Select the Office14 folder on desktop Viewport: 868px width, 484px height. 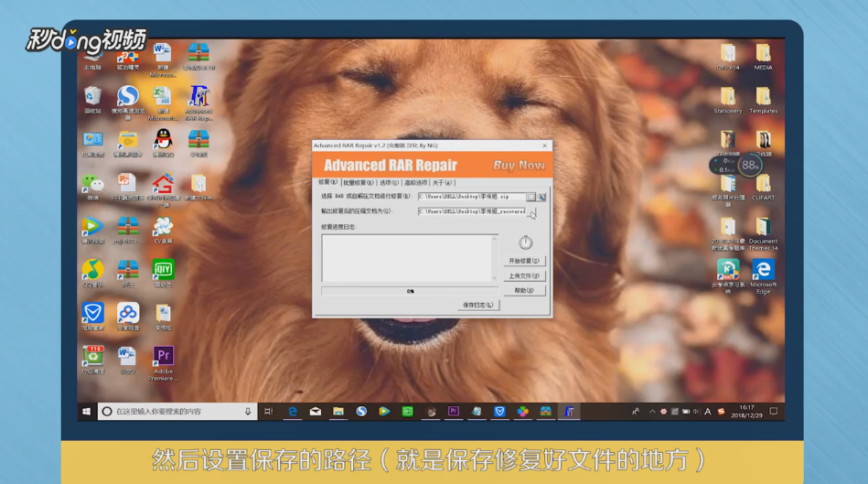click(x=728, y=57)
